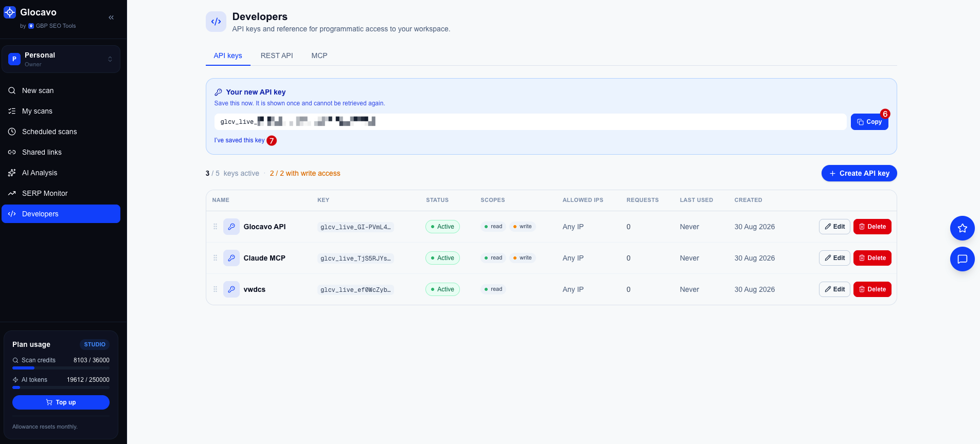This screenshot has width=980, height=444.
Task: Delete the vwdcs key
Action: (872, 289)
